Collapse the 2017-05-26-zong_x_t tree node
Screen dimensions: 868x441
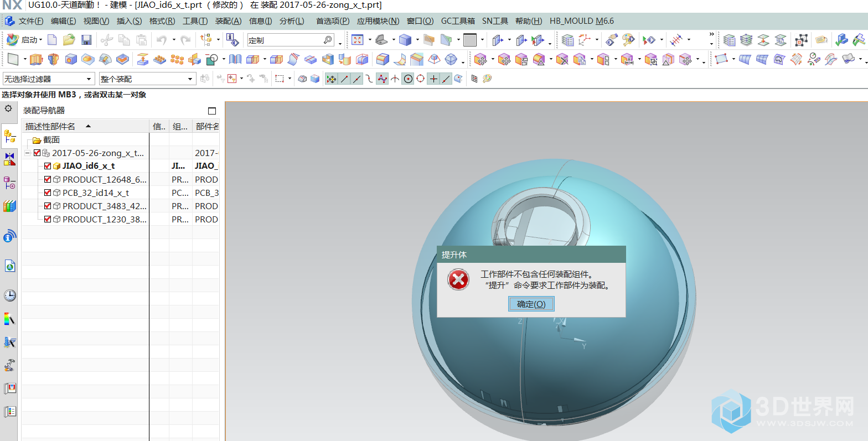coord(27,153)
